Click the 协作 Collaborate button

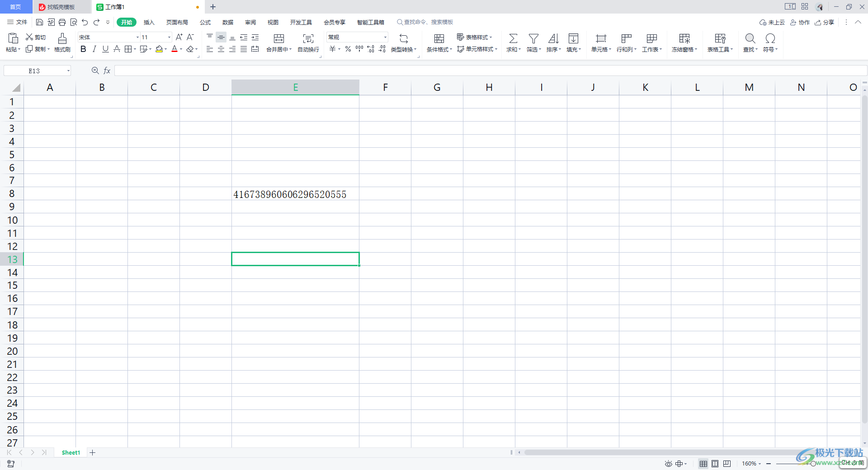click(x=800, y=22)
